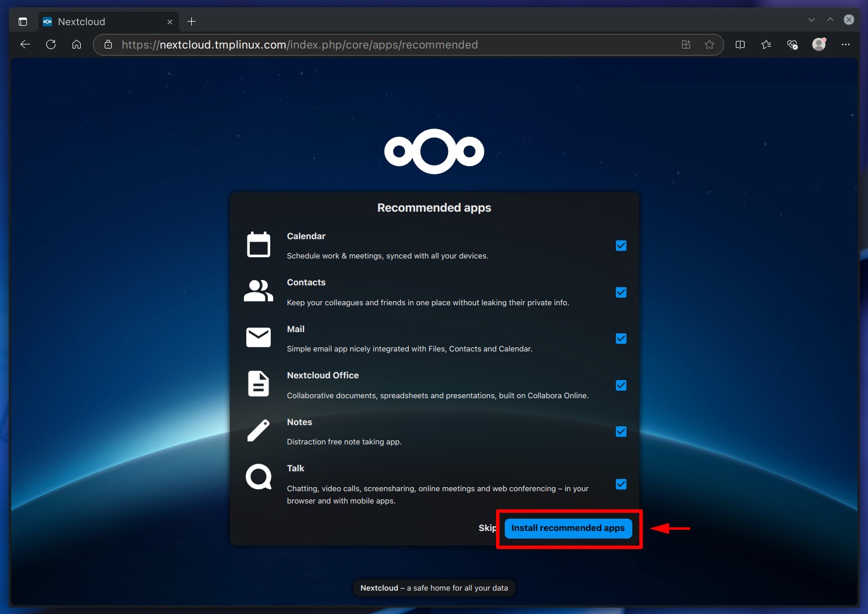Click 'Schedule work & meetings' description

387,256
